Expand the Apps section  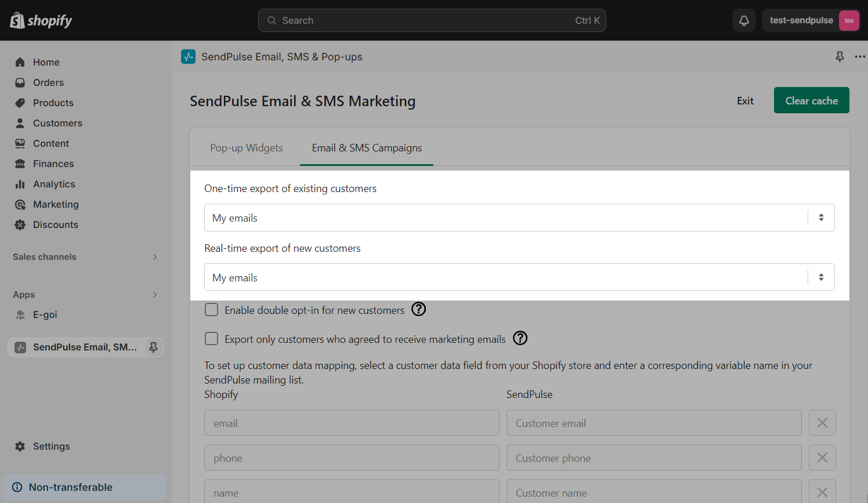point(154,295)
